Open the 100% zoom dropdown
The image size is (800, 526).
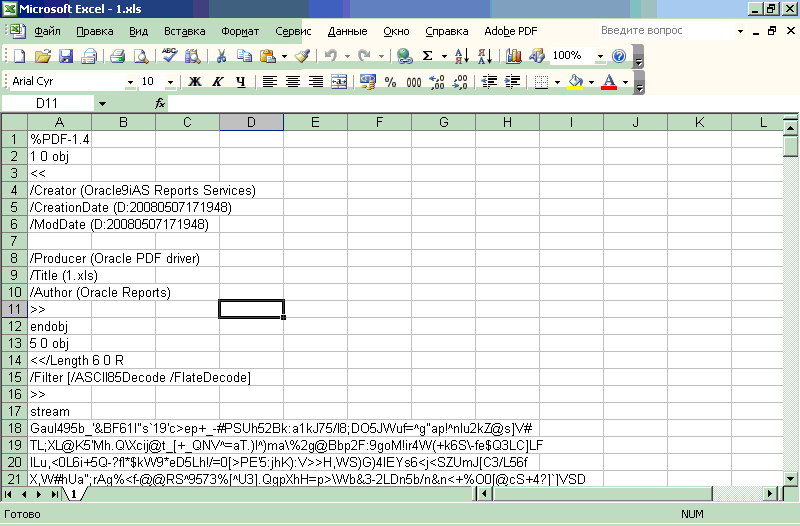pos(600,56)
